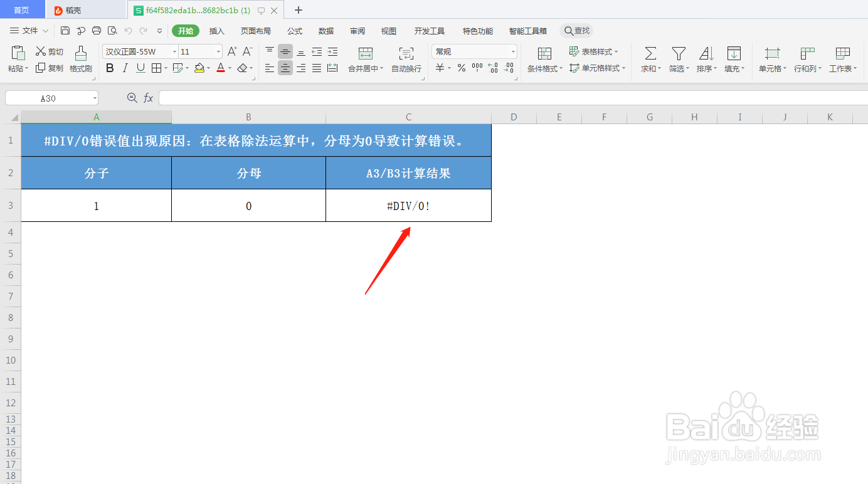Toggle Align Right horizontal alignment
Image resolution: width=868 pixels, height=484 pixels.
301,68
